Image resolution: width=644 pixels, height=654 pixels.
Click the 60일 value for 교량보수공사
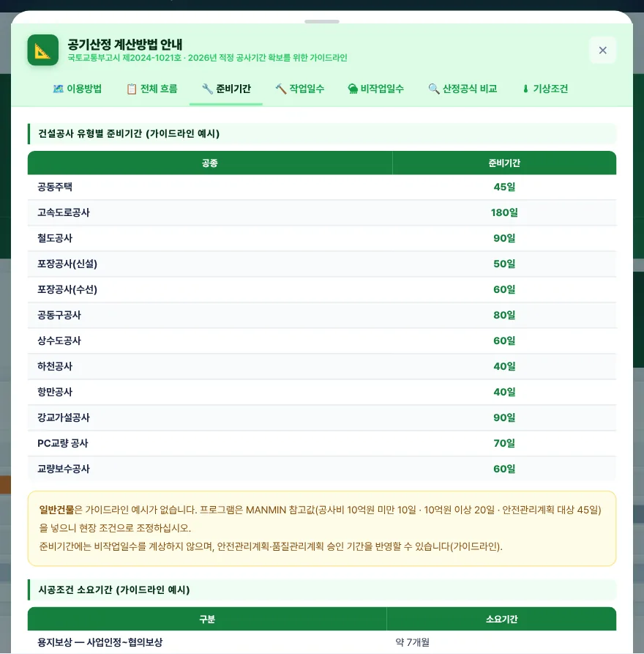click(504, 469)
